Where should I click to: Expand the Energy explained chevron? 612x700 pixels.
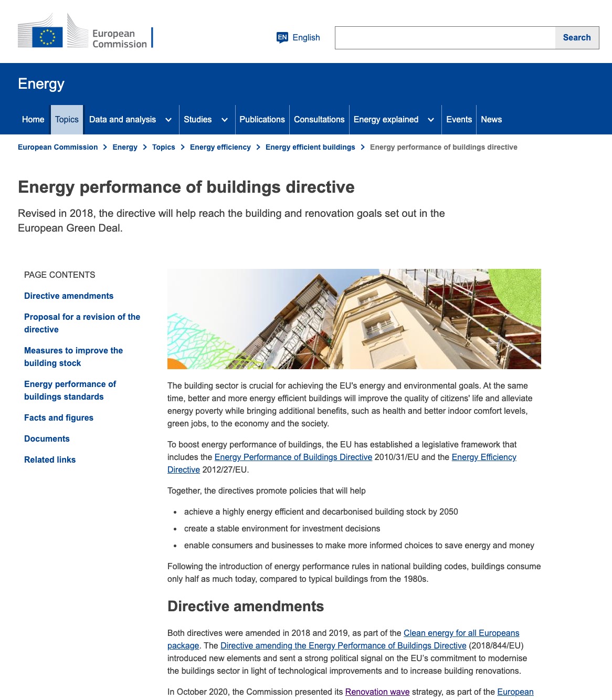(x=431, y=120)
